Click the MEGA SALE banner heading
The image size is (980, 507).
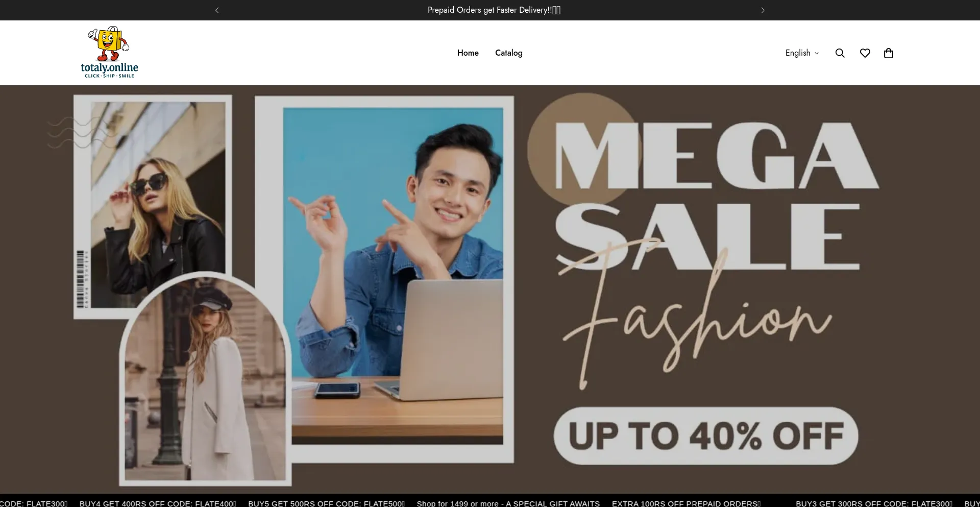(715, 194)
